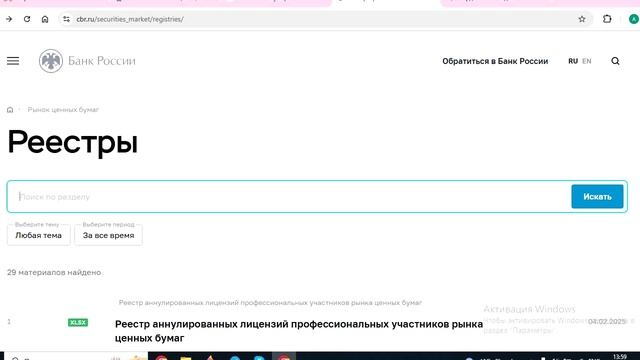The image size is (640, 360).
Task: Switch site language to EN
Action: tap(587, 61)
